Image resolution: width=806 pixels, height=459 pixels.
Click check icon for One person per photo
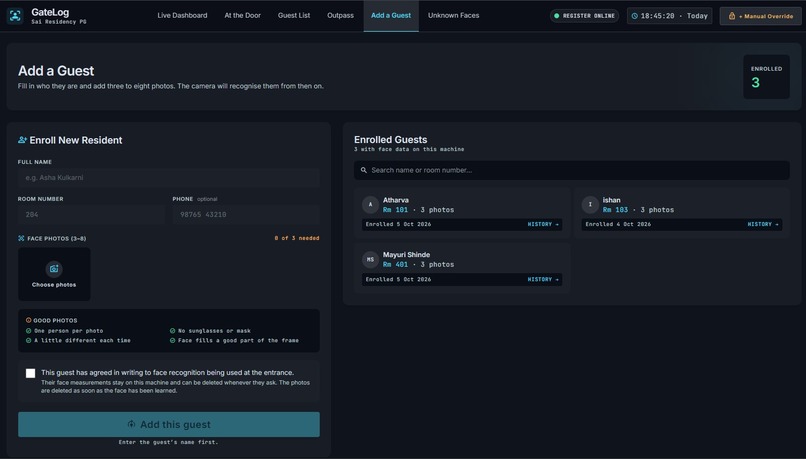pyautogui.click(x=28, y=331)
